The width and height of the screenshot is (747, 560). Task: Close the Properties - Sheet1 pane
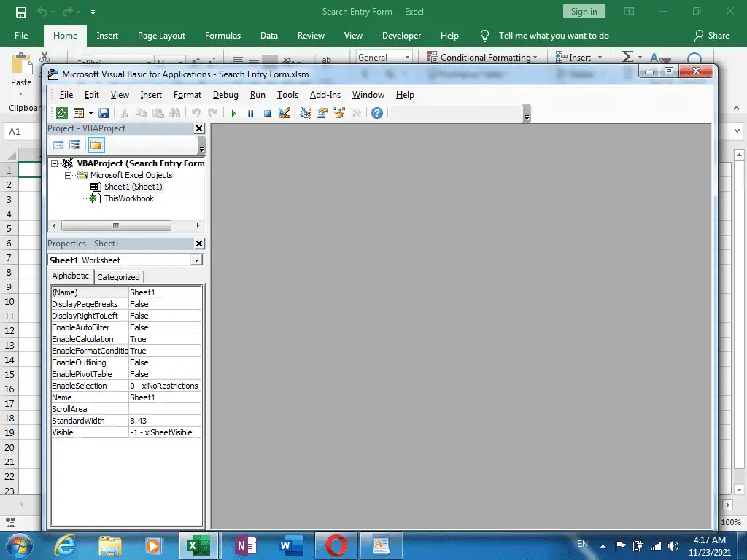(x=199, y=244)
